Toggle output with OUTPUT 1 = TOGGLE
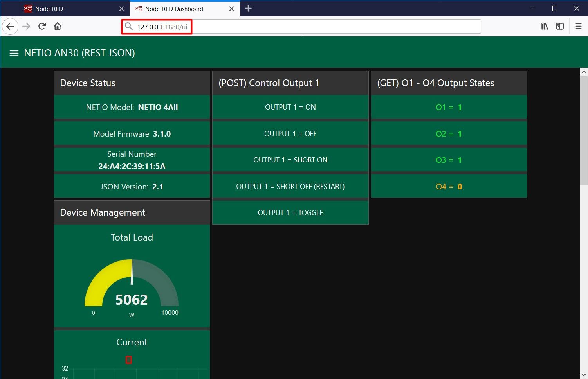The width and height of the screenshot is (588, 379). tap(290, 212)
